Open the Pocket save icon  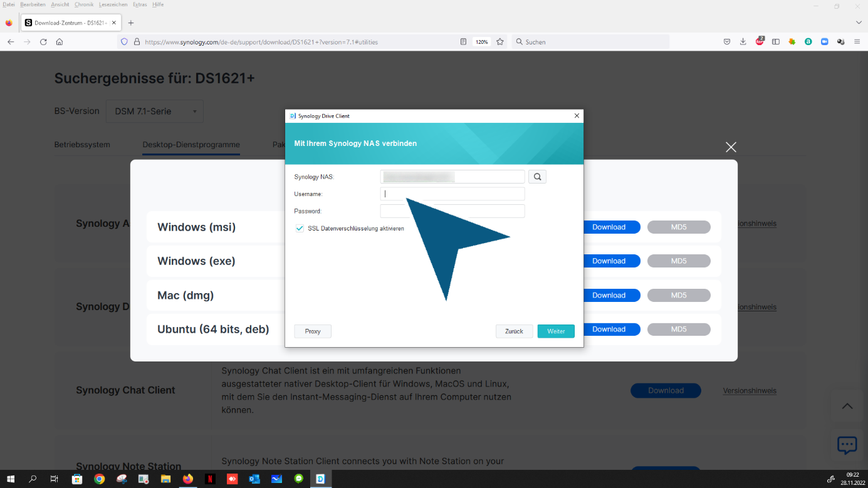coord(727,42)
